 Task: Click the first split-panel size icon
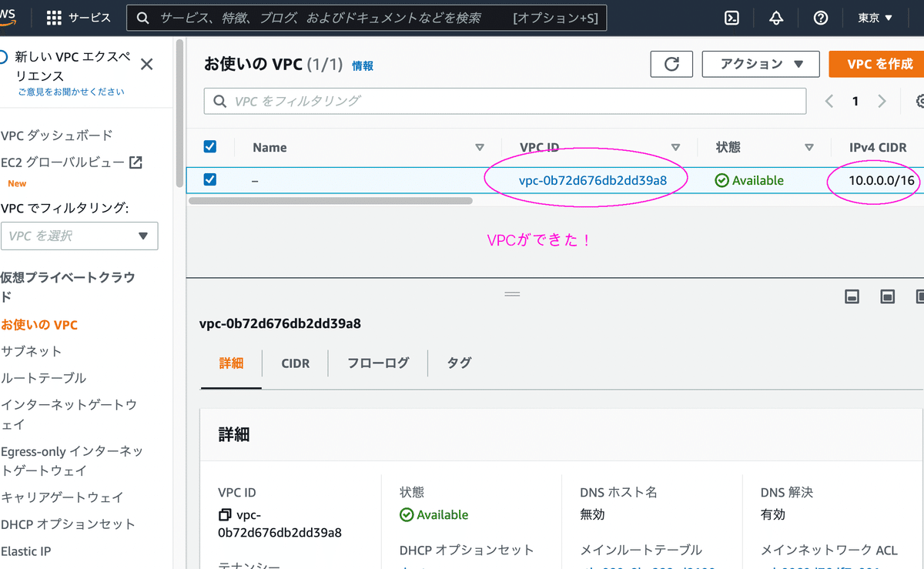coord(852,296)
